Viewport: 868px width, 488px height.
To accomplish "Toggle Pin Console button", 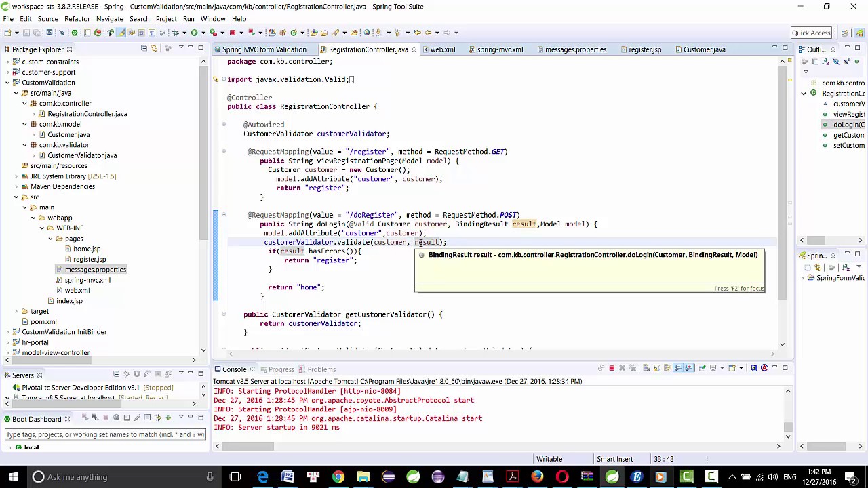I will point(702,368).
